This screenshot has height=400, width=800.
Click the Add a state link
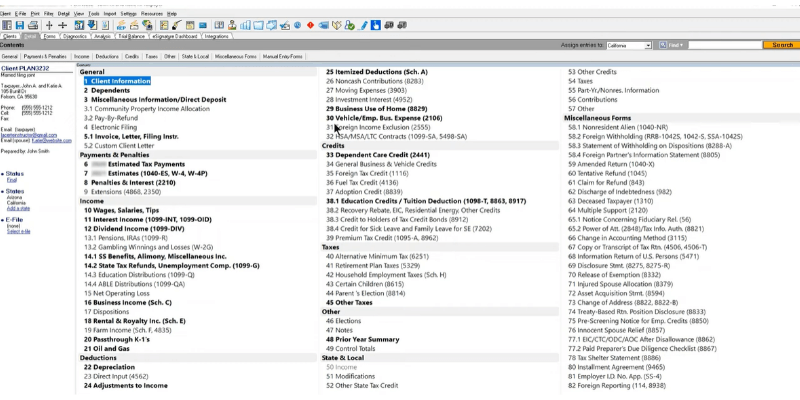(19, 206)
